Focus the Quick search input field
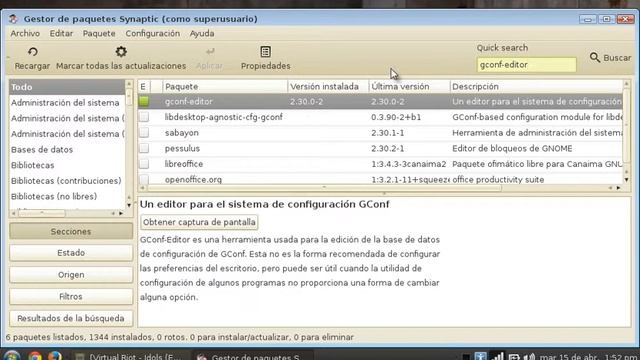 (x=527, y=65)
